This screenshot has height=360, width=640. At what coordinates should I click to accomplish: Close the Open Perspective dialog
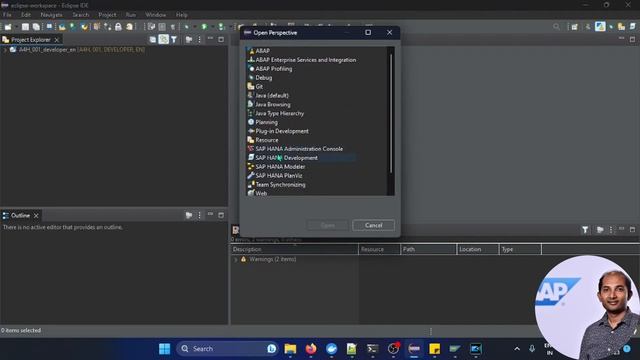coord(389,32)
